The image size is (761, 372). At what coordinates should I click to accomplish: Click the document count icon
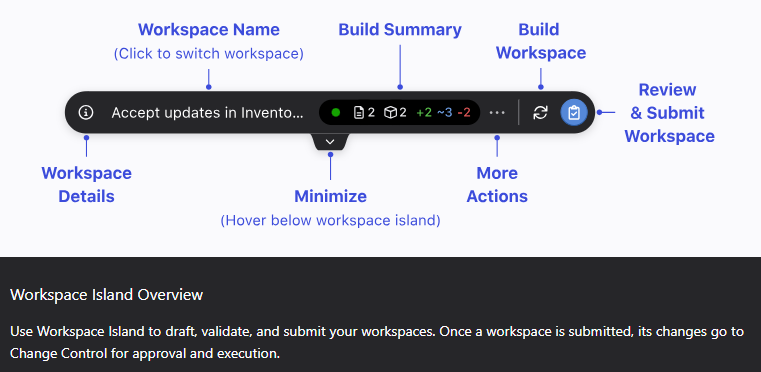point(359,113)
